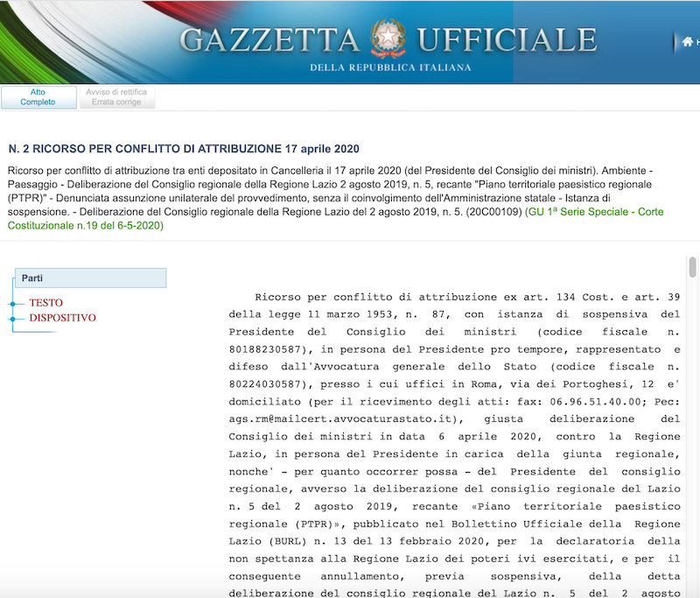
Task: Open the Home icon in the header
Action: tap(687, 42)
